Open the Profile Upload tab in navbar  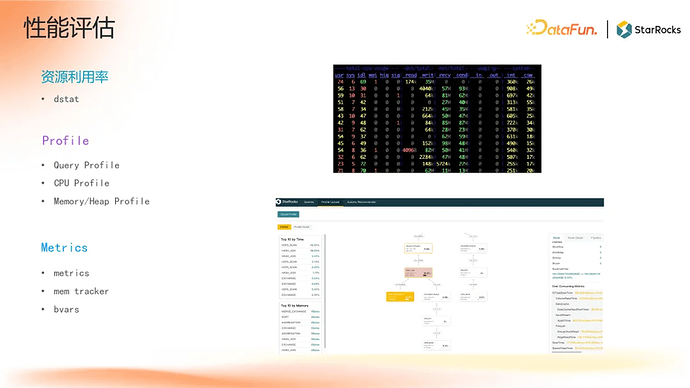coord(330,202)
